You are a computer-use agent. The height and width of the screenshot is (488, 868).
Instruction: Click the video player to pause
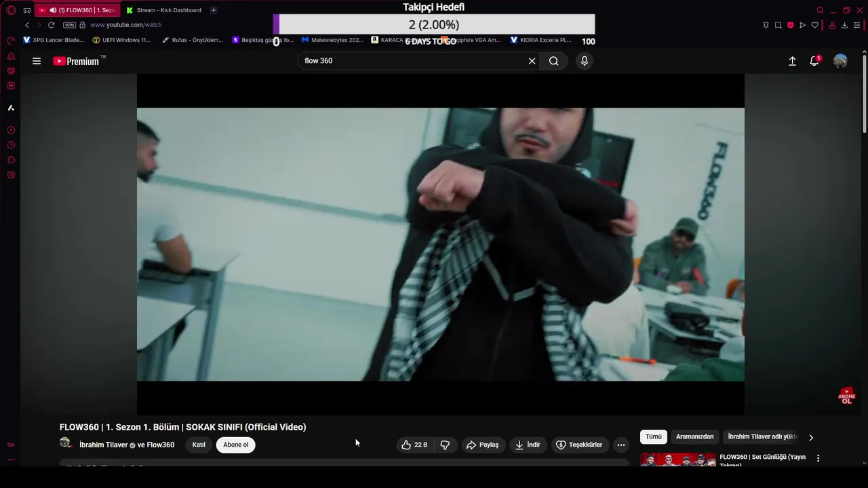click(x=440, y=244)
